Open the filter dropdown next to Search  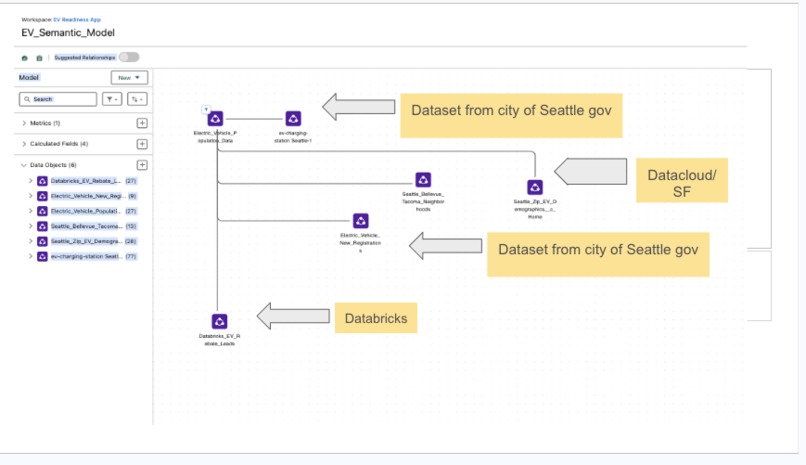[x=112, y=99]
